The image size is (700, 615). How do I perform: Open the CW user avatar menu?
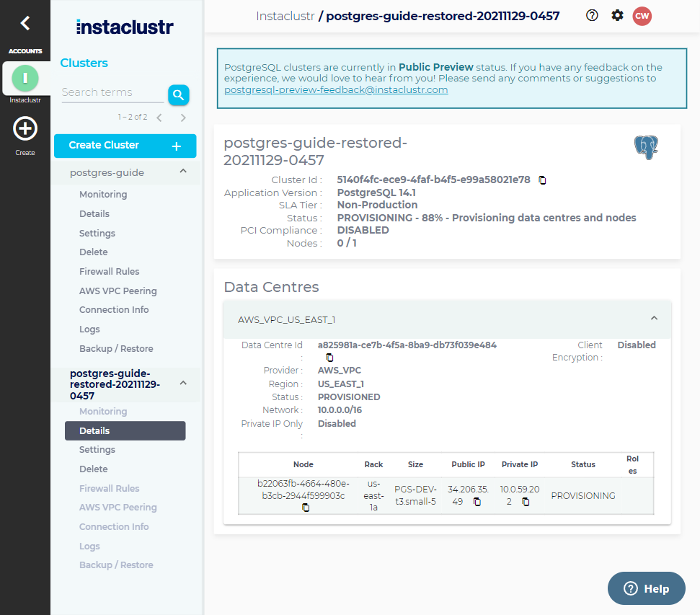tap(642, 16)
